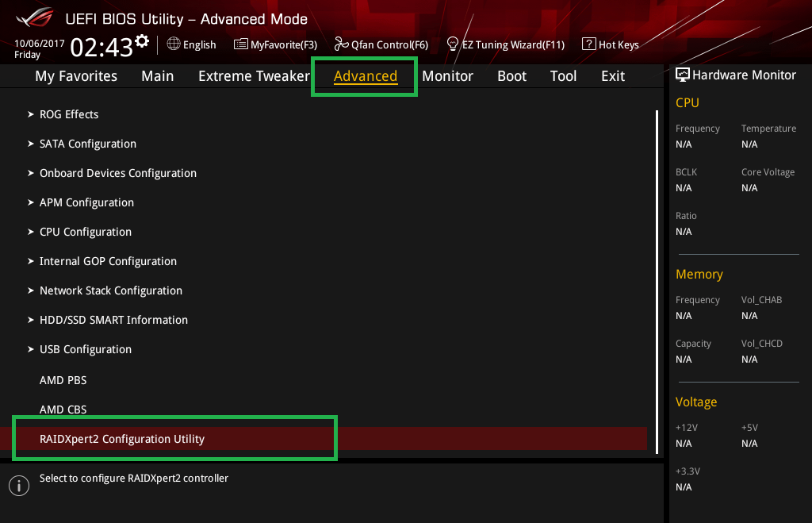This screenshot has height=523, width=812.
Task: Click the MyFavorite list icon
Action: click(241, 44)
